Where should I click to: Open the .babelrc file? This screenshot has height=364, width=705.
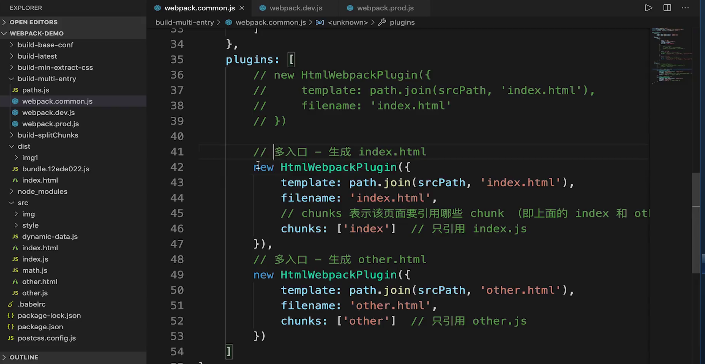(73, 304)
